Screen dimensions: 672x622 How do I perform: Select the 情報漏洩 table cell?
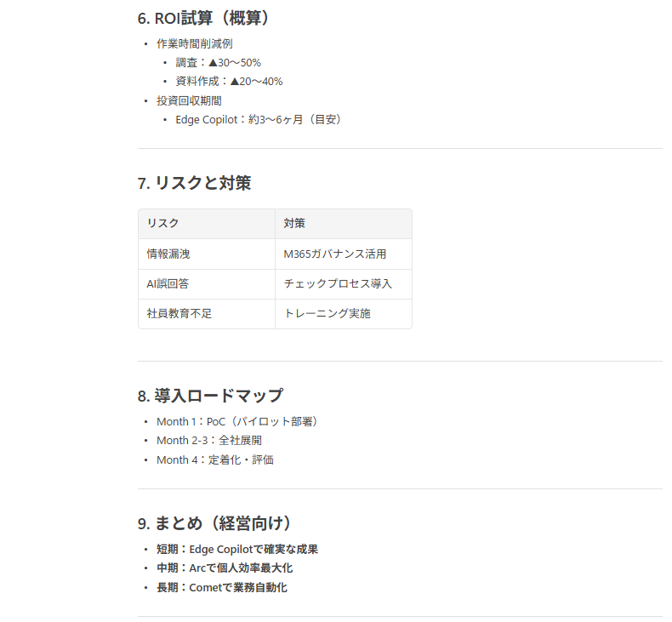click(x=207, y=254)
